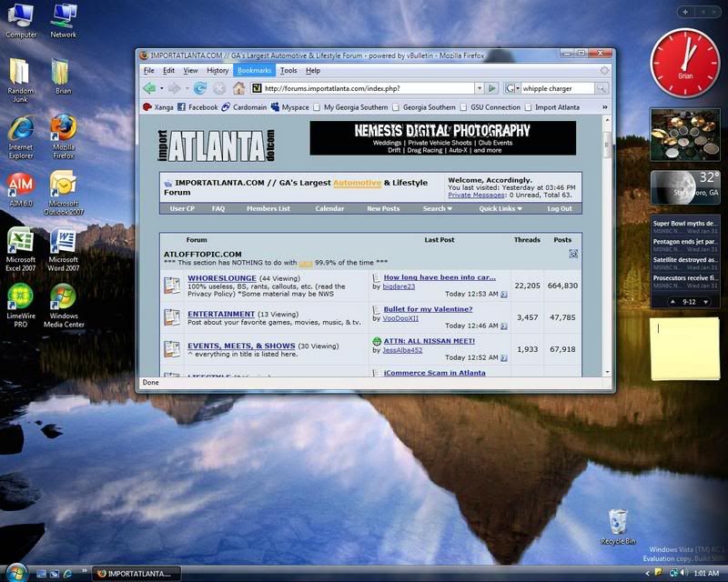Click the Log Out link
This screenshot has width=728, height=582.
[x=560, y=209]
